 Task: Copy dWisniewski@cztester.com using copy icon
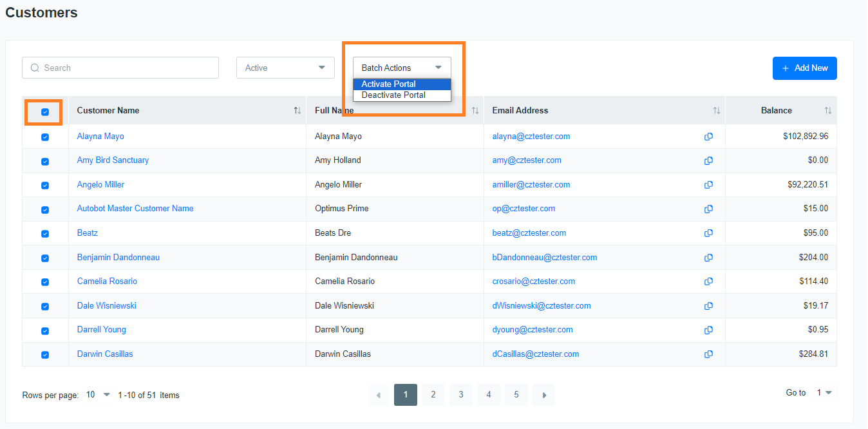click(708, 306)
